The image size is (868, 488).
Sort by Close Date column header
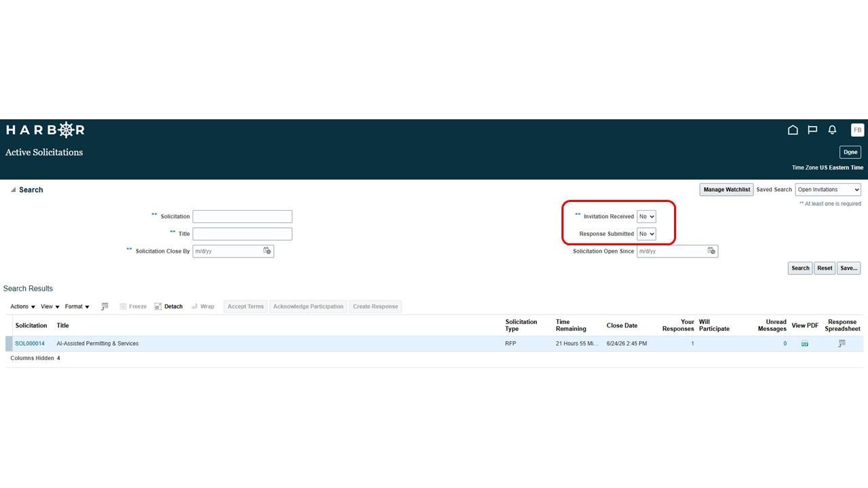622,325
